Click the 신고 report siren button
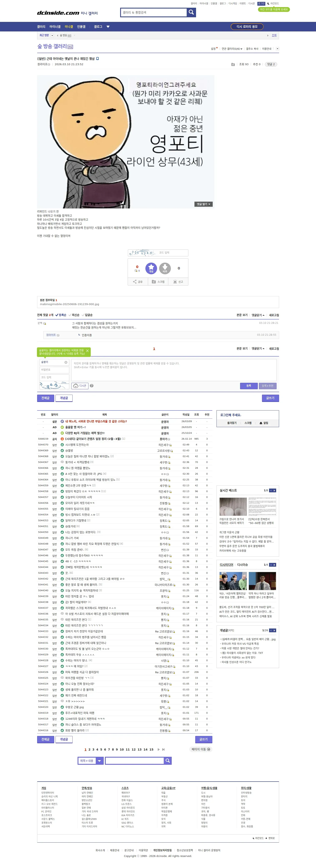This screenshot has height=868, width=316. coord(178,282)
